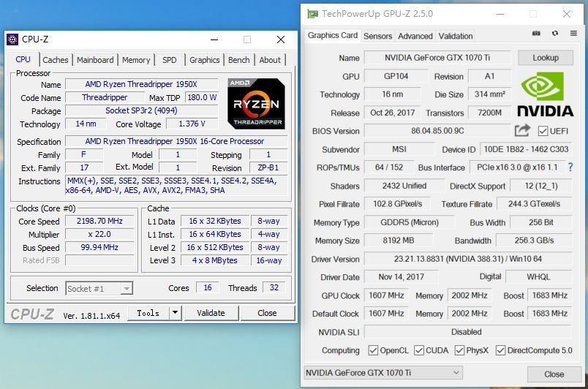The width and height of the screenshot is (588, 389).
Task: Click Validate button in CPU-Z
Action: point(211,313)
